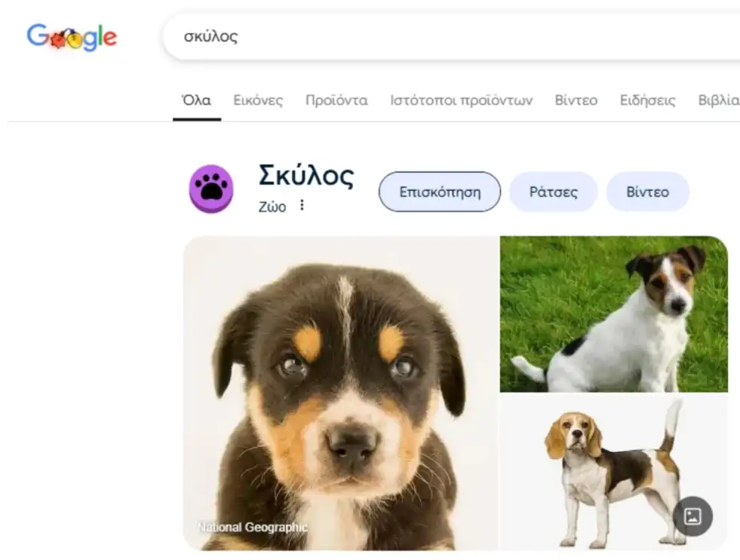Select the Όλα tab
740x560 pixels.
click(197, 100)
